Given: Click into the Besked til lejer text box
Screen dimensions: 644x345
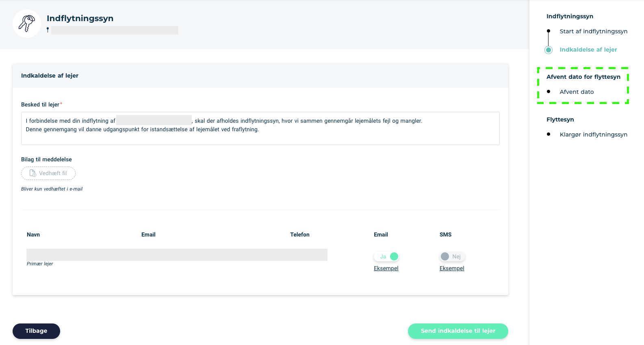Looking at the screenshot, I should [x=260, y=128].
